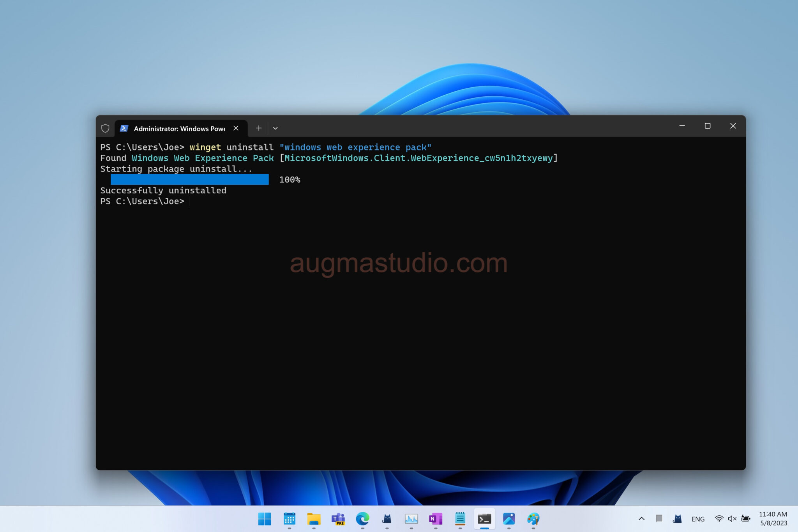
Task: Open the new tab dropdown chevron
Action: [x=275, y=128]
